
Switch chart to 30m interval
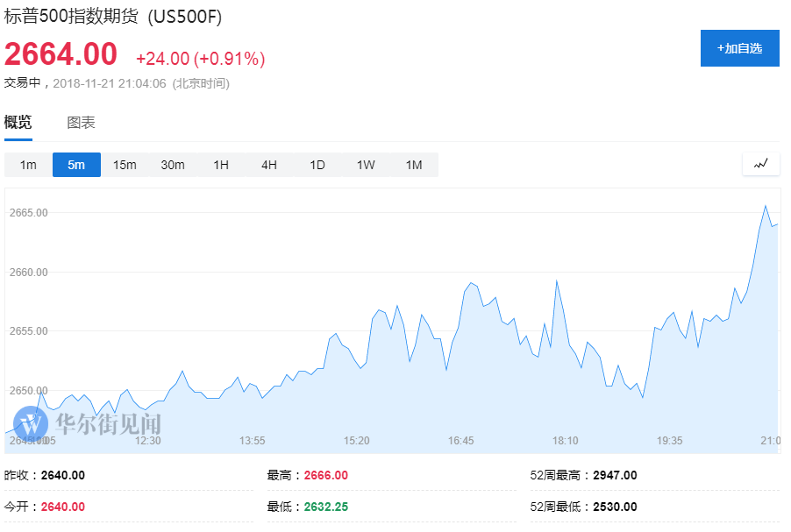point(173,165)
